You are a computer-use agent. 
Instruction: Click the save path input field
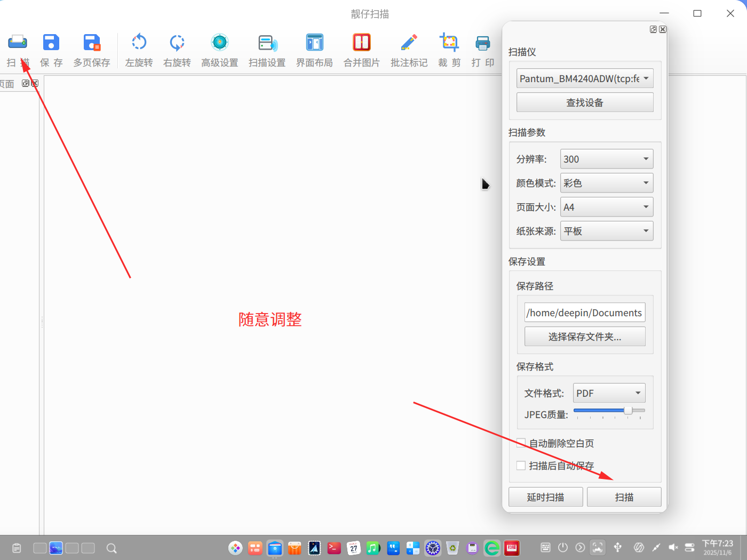[585, 313]
